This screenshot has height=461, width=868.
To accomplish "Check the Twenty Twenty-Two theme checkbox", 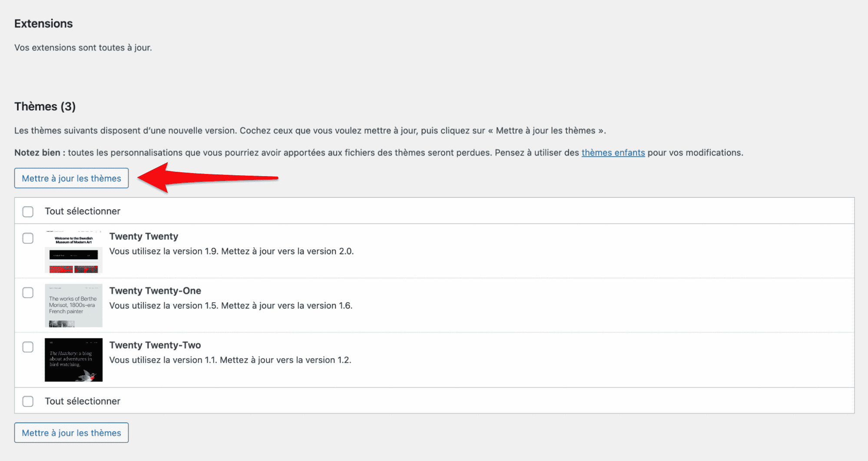I will [x=28, y=347].
